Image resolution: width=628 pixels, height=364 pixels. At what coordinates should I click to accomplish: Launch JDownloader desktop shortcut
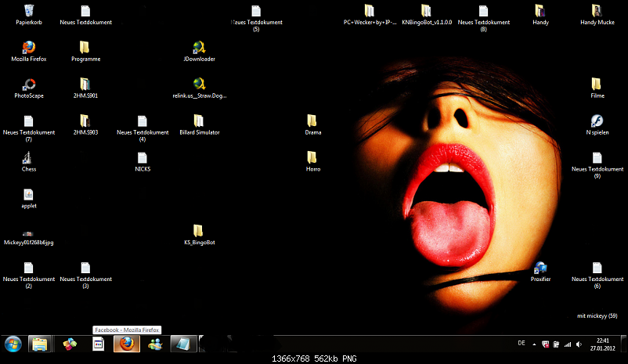[x=200, y=51]
